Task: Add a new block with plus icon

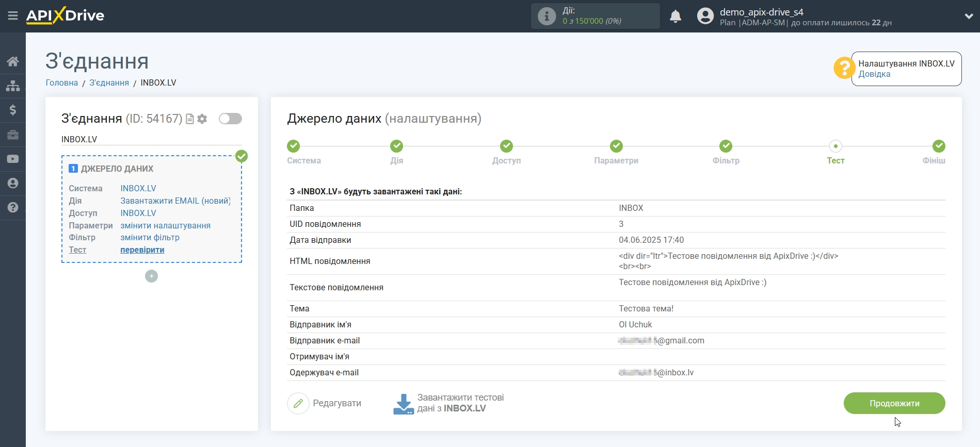Action: pyautogui.click(x=151, y=276)
